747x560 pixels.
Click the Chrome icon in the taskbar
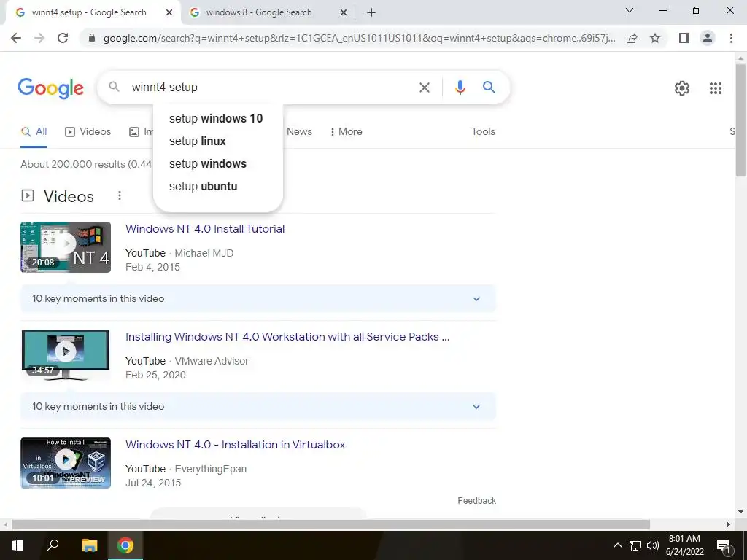pos(125,545)
